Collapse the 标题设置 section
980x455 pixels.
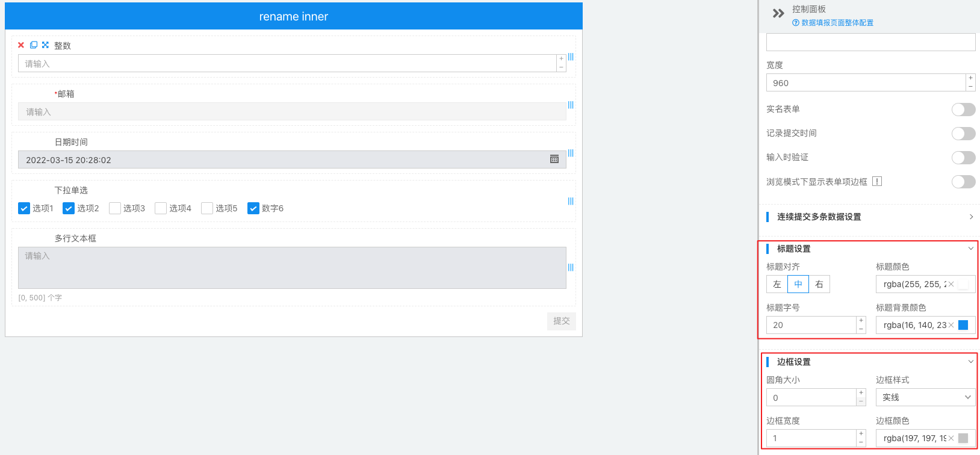[970, 249]
